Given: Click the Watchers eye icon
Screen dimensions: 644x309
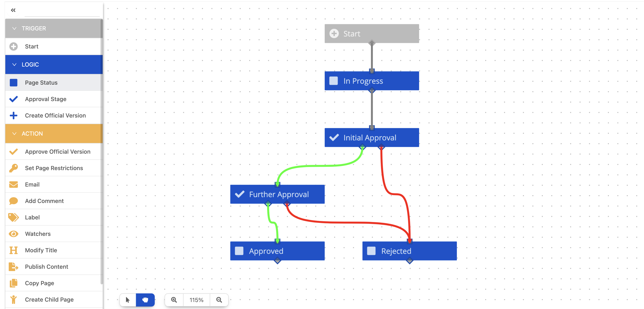Looking at the screenshot, I should 14,234.
